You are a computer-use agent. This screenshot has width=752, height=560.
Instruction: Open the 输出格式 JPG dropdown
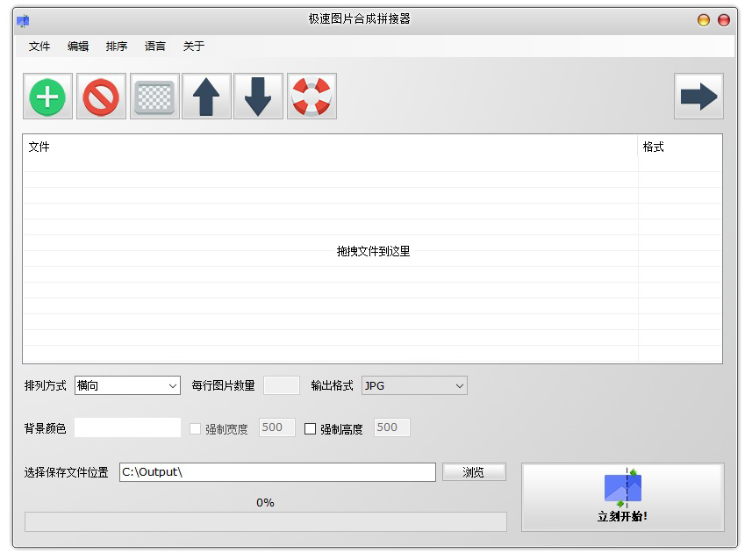coord(414,385)
